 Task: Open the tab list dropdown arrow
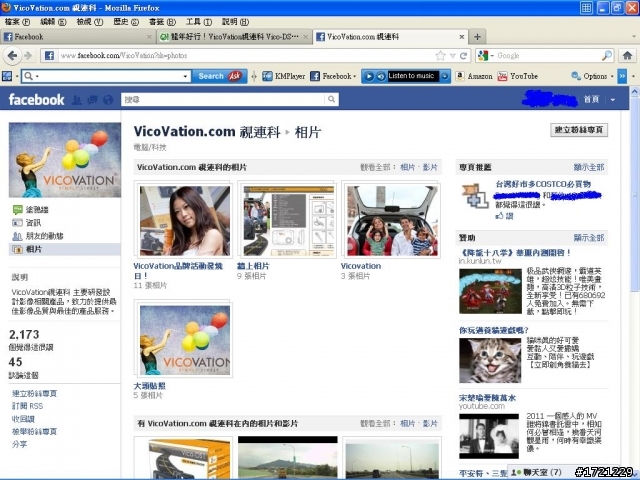pos(633,37)
